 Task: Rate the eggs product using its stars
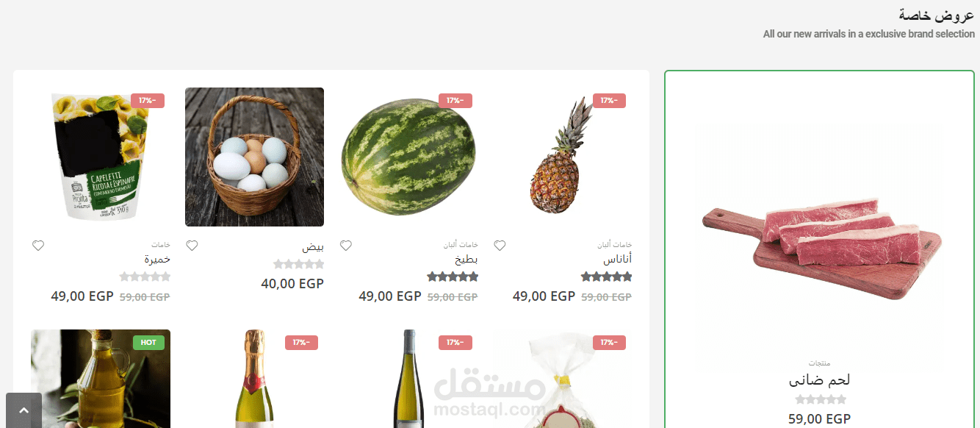click(x=299, y=265)
